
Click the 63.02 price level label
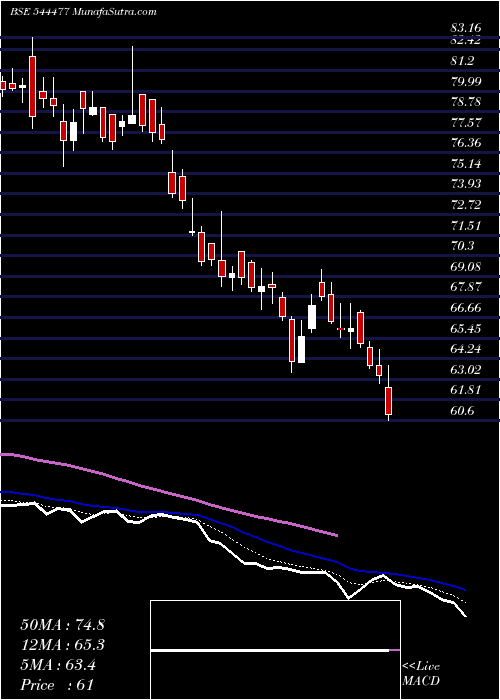pos(466,369)
